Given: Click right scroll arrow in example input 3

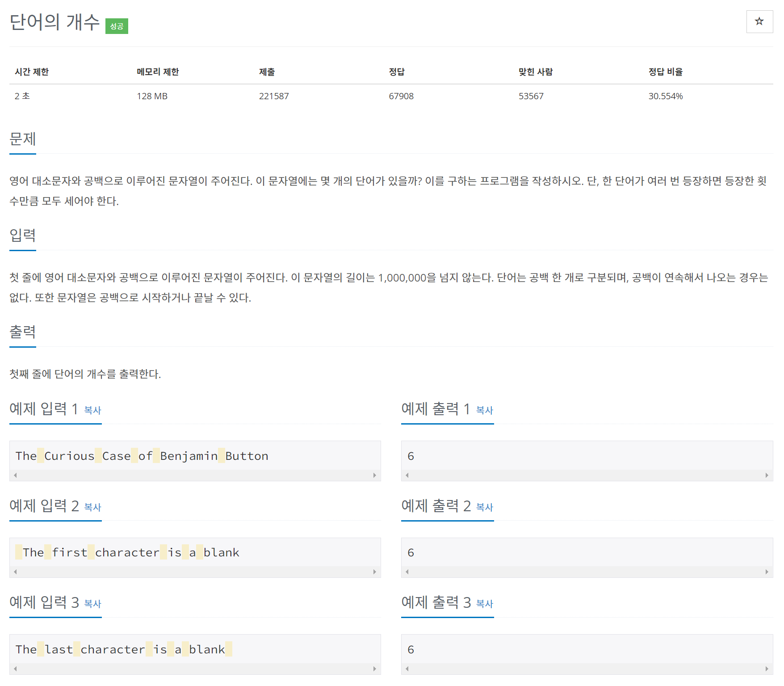Looking at the screenshot, I should [375, 669].
